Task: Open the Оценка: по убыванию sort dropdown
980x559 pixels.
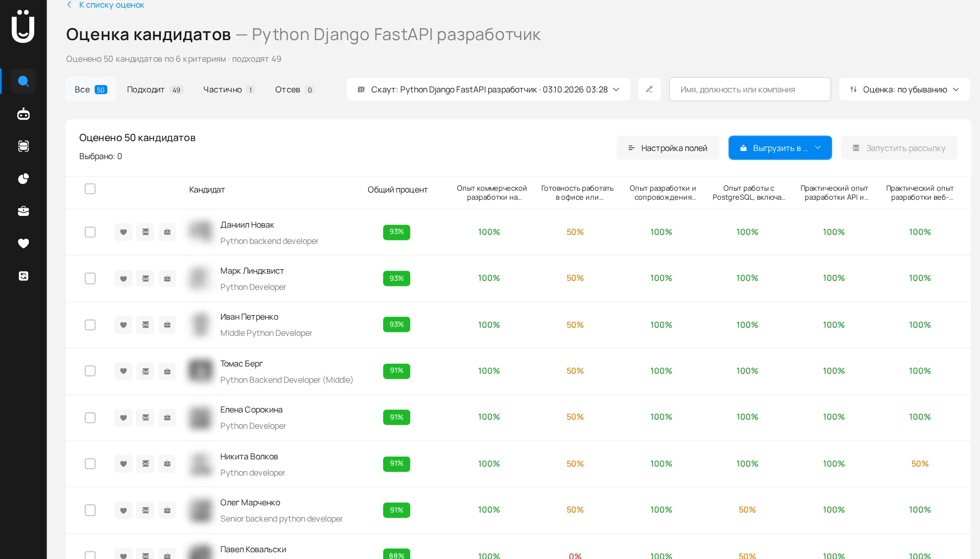Action: [x=904, y=89]
